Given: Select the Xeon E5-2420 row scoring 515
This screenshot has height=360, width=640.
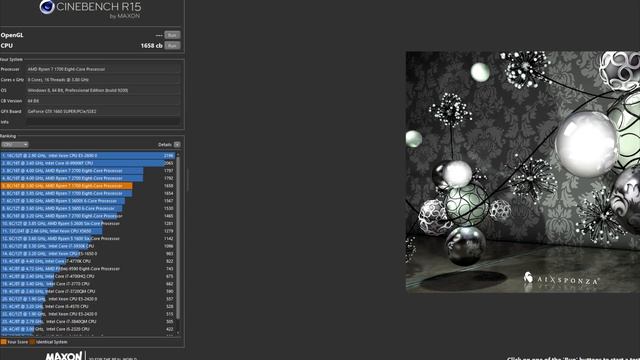Looking at the screenshot, I should 88,314.
